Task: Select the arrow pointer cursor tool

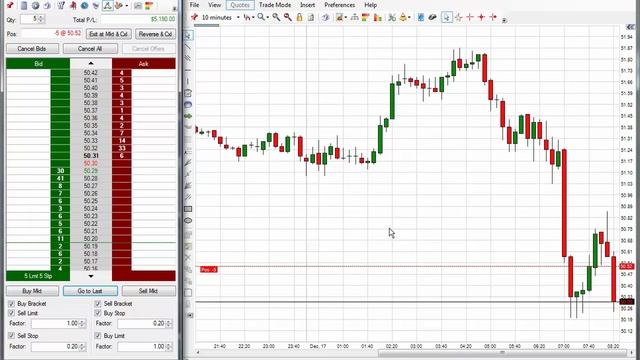Action: click(x=447, y=17)
